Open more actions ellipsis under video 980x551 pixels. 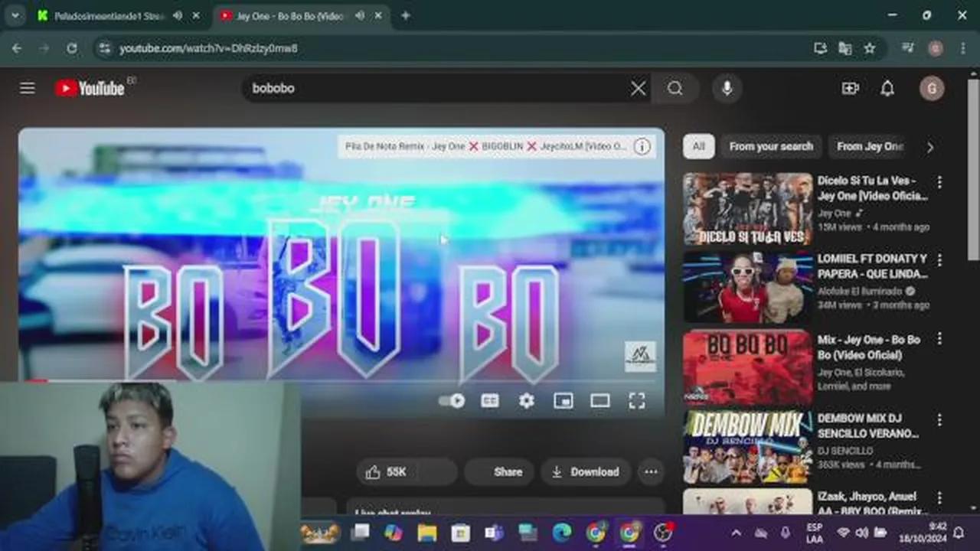(x=651, y=472)
